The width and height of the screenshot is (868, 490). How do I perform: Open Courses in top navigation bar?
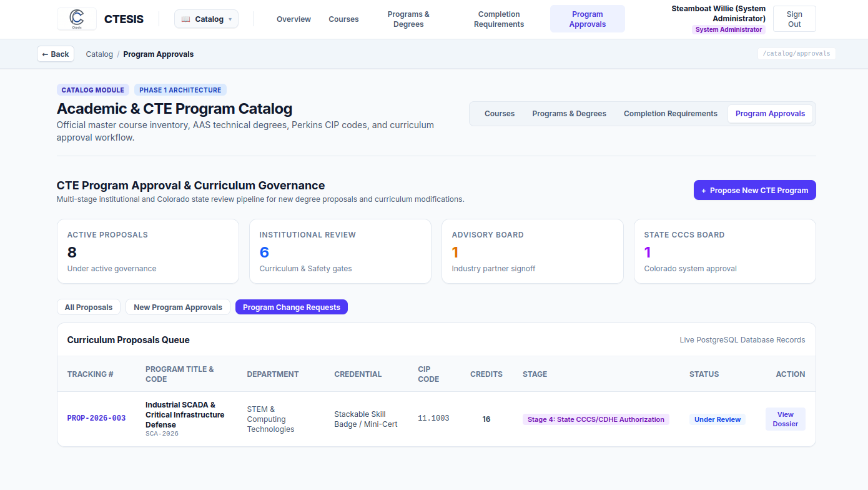(343, 19)
